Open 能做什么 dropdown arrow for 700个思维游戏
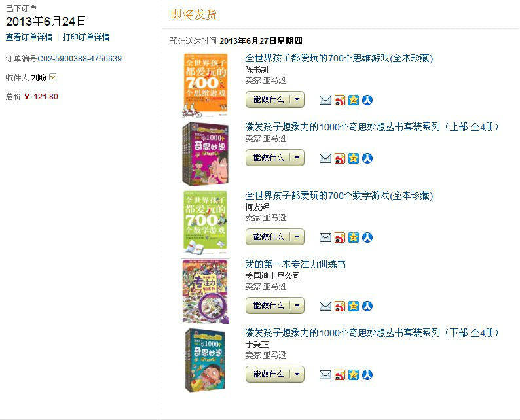Viewport: 520px width, 420px height. pos(297,99)
